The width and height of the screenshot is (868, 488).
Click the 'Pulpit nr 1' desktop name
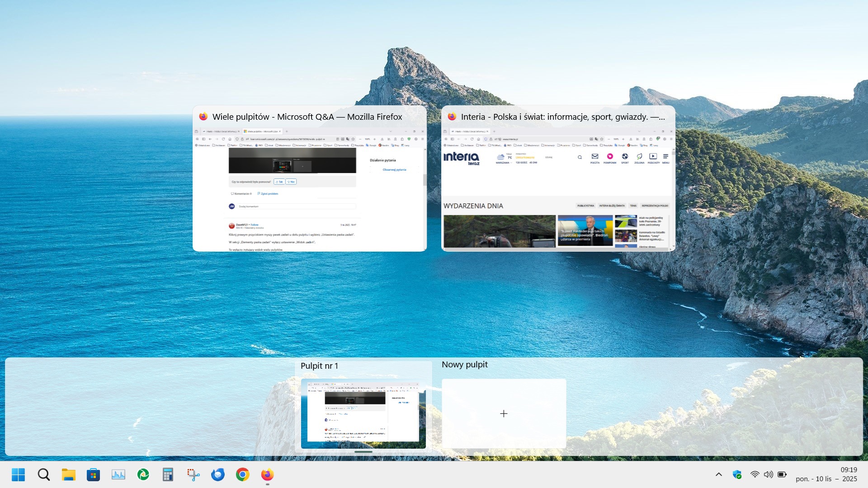[319, 366]
